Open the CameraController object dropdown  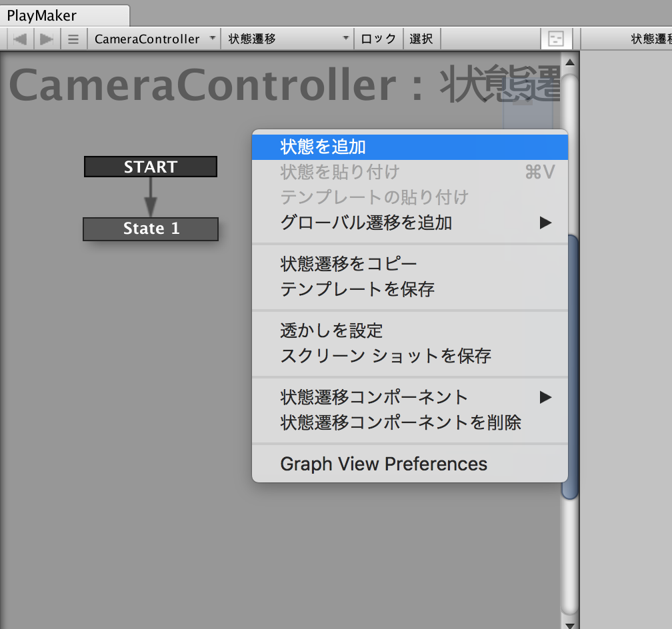point(154,39)
